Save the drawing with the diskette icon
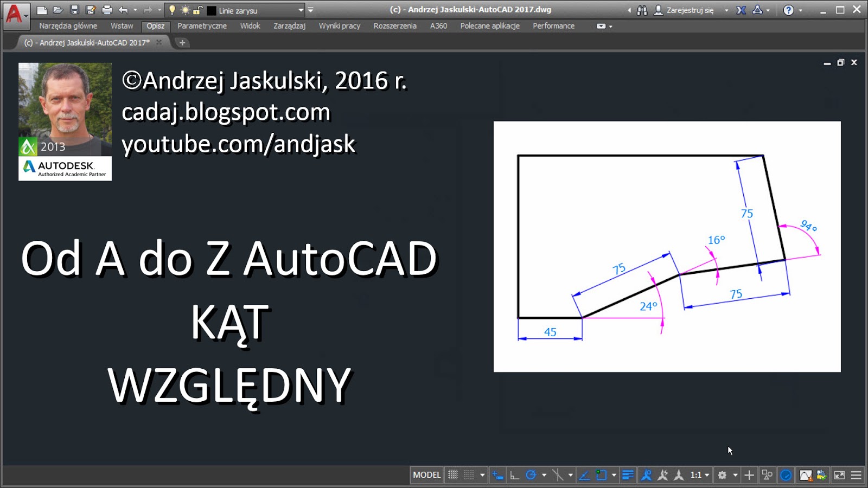868x488 pixels. (75, 10)
